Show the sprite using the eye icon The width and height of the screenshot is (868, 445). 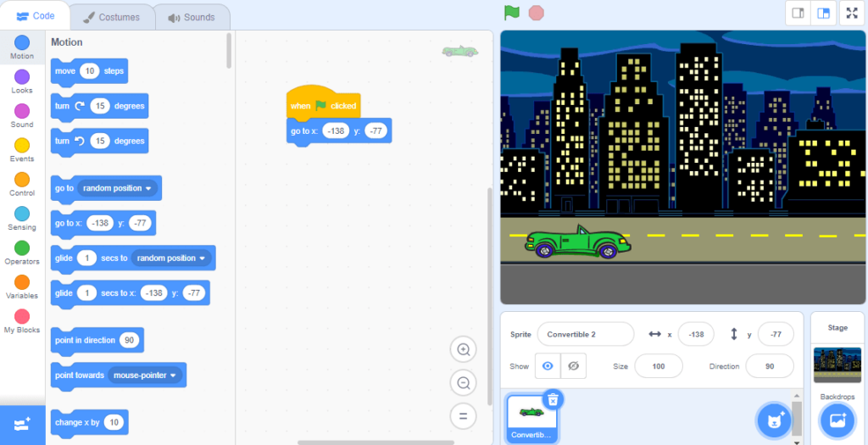(x=548, y=366)
